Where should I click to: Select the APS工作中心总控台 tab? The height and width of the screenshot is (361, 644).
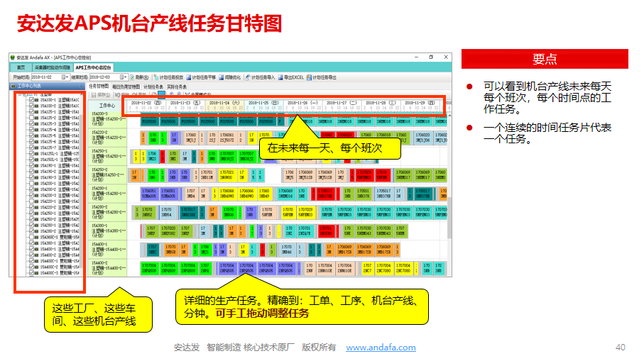(93, 67)
